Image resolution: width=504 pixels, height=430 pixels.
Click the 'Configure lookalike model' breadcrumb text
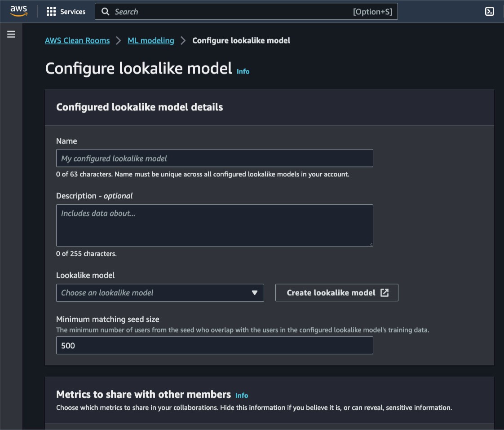tap(241, 40)
